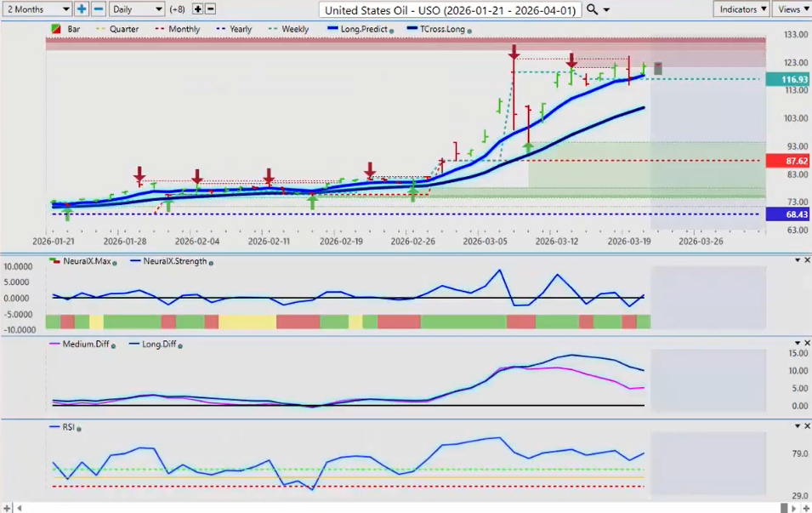This screenshot has width=812, height=513.
Task: Click the settings dot next to Long.Predict
Action: (391, 31)
